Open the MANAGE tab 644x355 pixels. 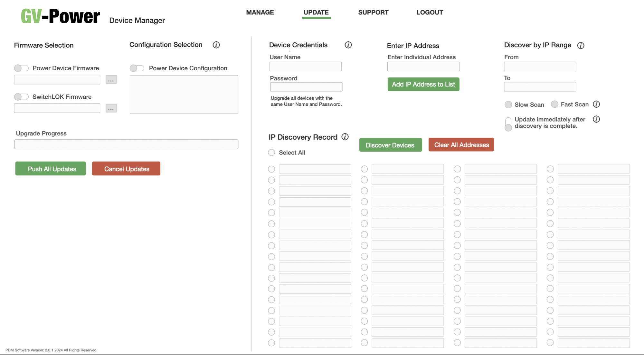click(x=260, y=12)
